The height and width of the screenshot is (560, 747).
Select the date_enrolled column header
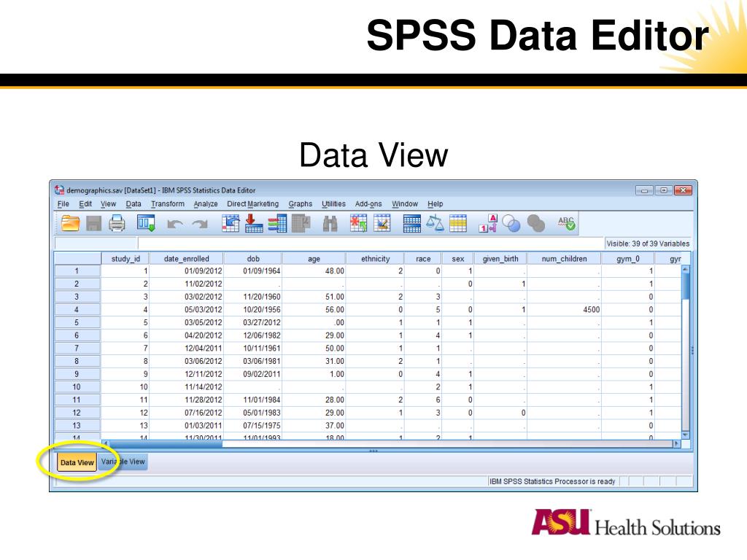point(186,259)
